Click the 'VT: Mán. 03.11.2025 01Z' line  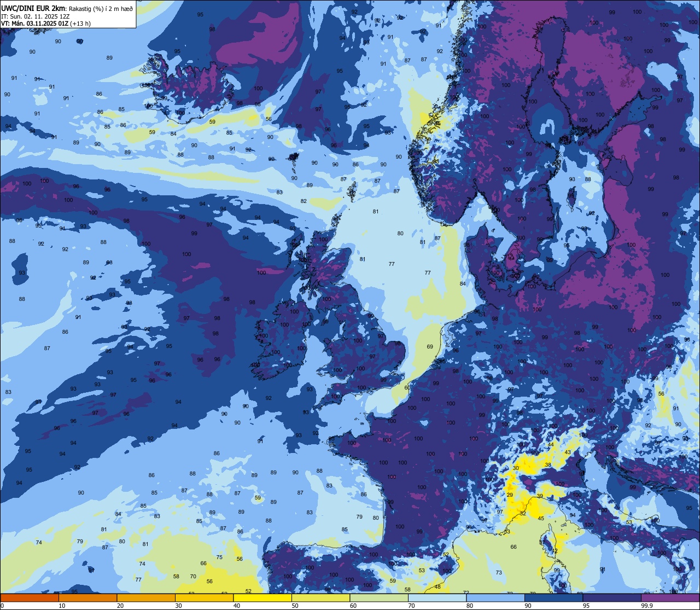[x=34, y=24]
